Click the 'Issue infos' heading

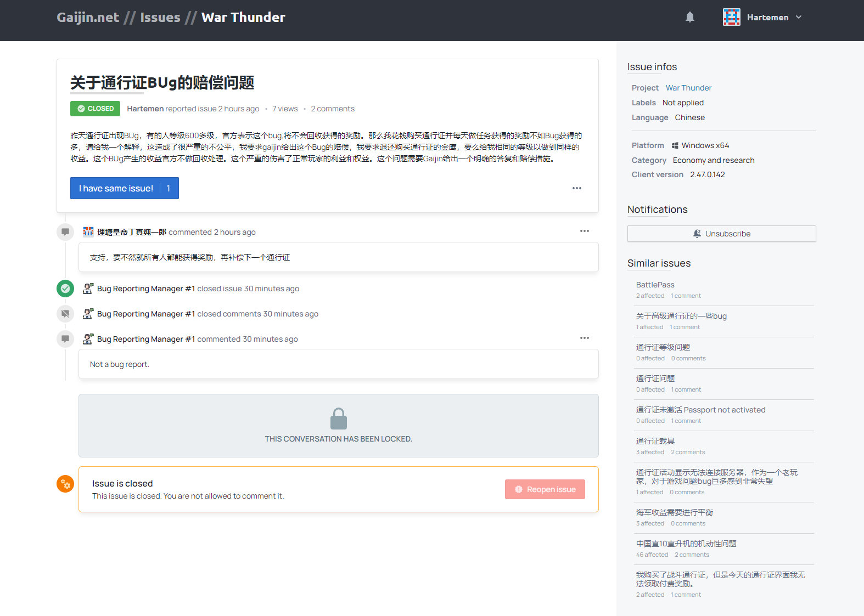[652, 67]
